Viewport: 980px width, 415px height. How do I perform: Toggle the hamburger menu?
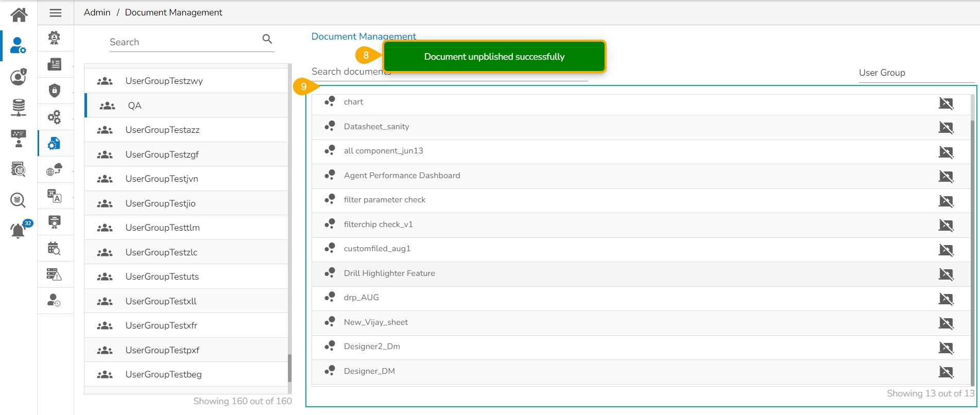[x=56, y=13]
